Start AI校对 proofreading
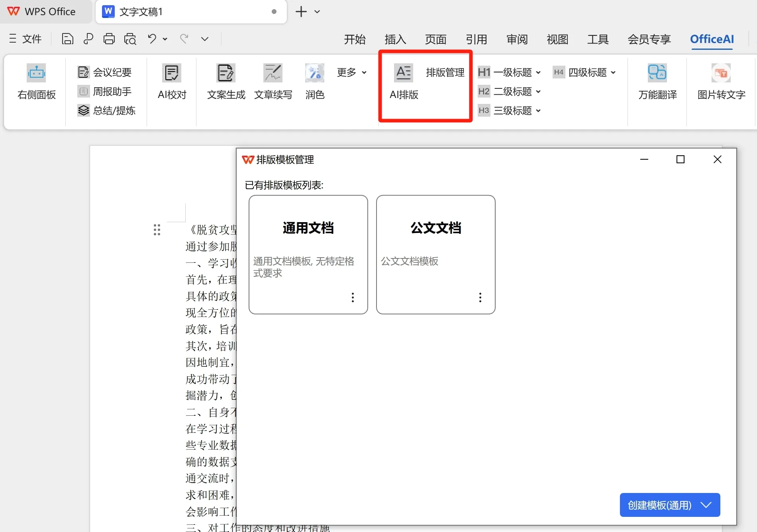Image resolution: width=757 pixels, height=532 pixels. click(171, 82)
